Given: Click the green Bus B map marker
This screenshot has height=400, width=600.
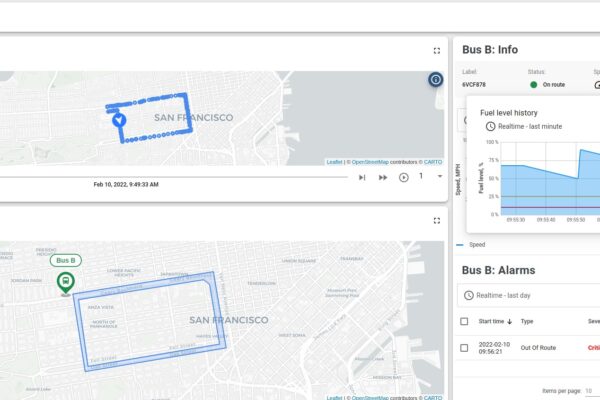Looking at the screenshot, I should [65, 283].
